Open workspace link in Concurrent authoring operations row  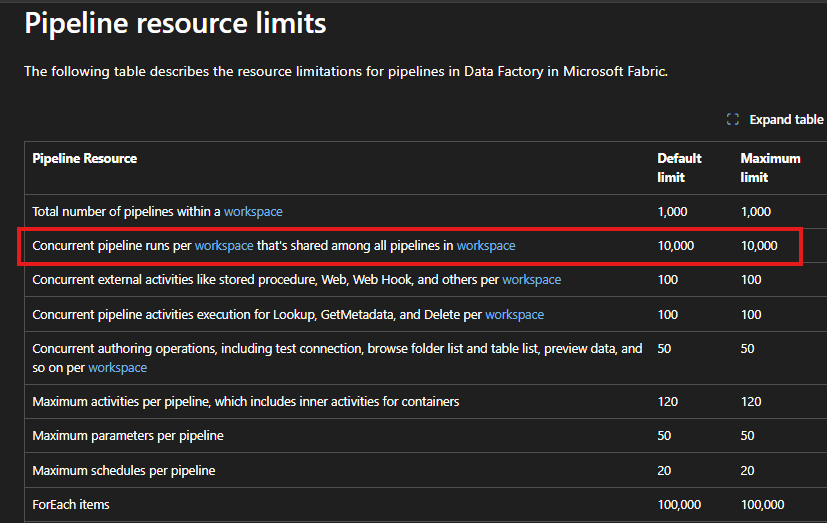118,367
